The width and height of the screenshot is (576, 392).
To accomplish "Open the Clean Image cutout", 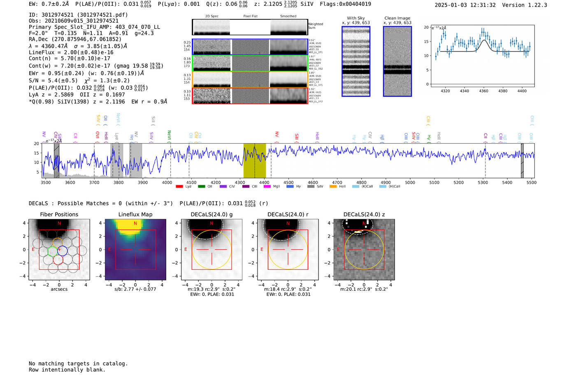I will [397, 61].
